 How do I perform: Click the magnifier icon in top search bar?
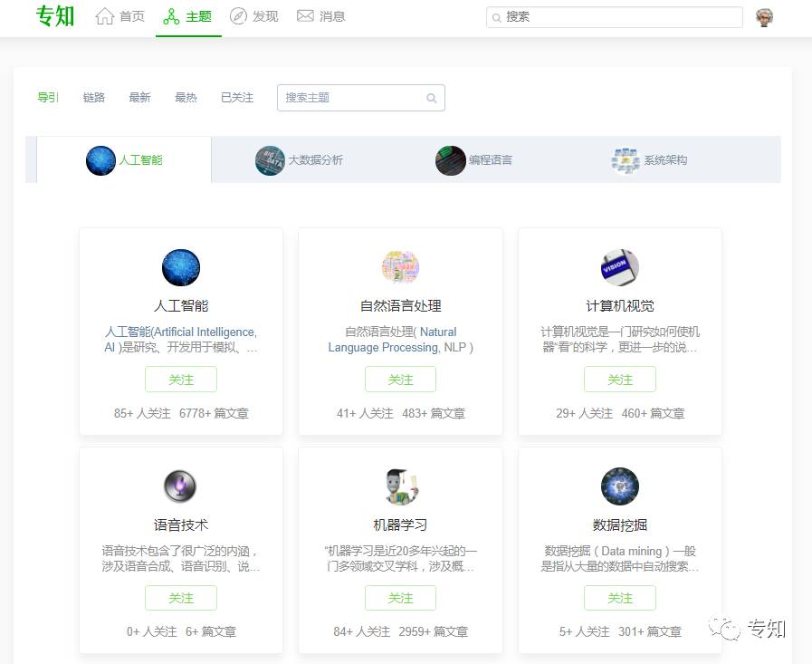pyautogui.click(x=496, y=18)
